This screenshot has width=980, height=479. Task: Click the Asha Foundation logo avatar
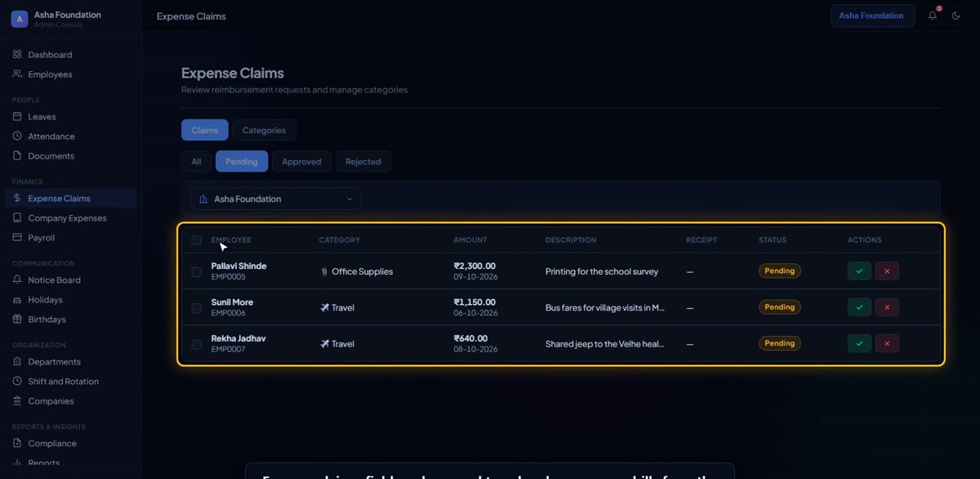click(20, 19)
